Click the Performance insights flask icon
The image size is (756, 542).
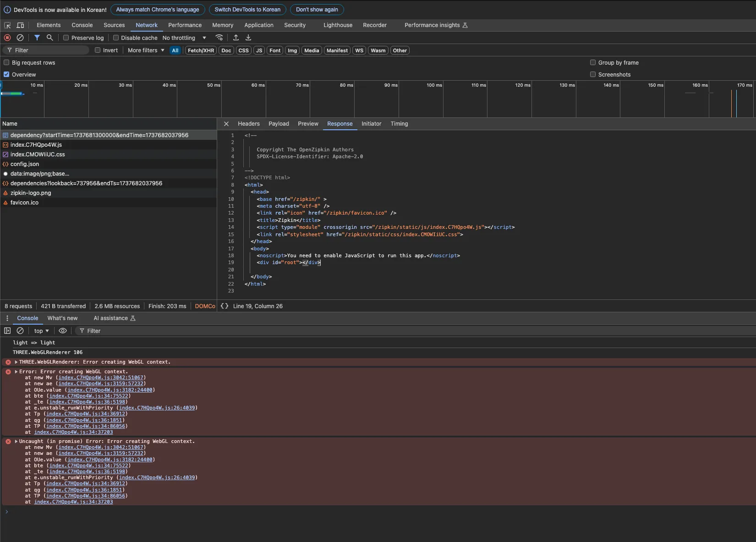click(x=465, y=25)
